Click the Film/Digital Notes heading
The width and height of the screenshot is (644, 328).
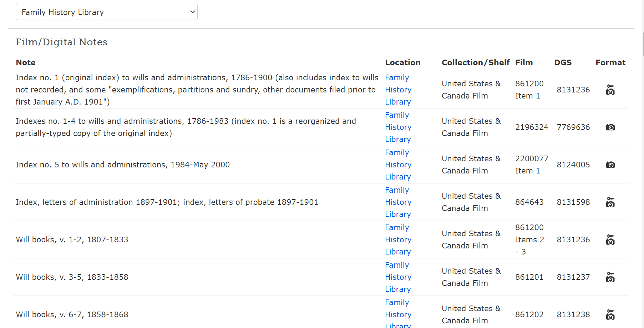point(61,42)
